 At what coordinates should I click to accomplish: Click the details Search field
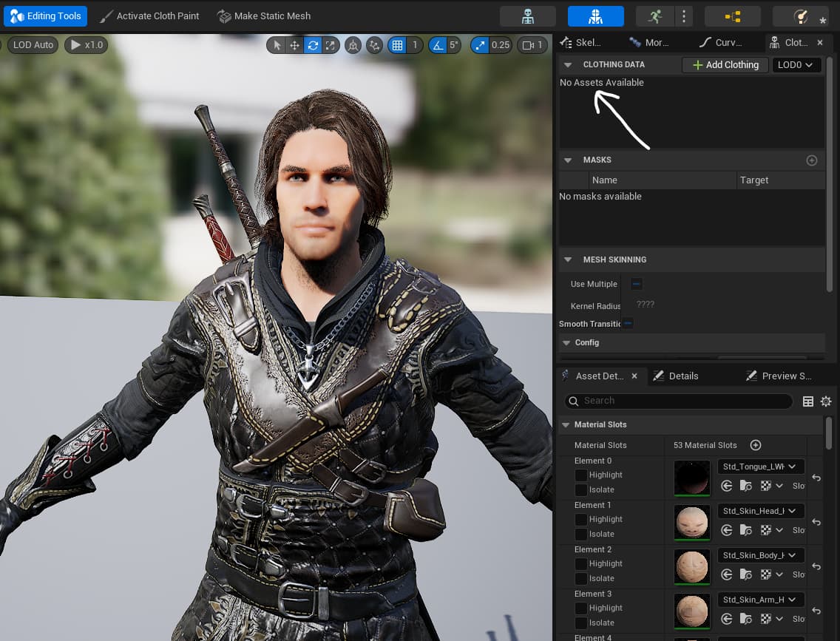678,401
